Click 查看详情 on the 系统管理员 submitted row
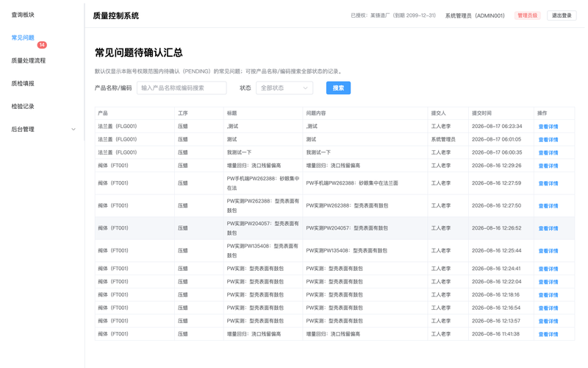588x368 pixels. [x=548, y=140]
